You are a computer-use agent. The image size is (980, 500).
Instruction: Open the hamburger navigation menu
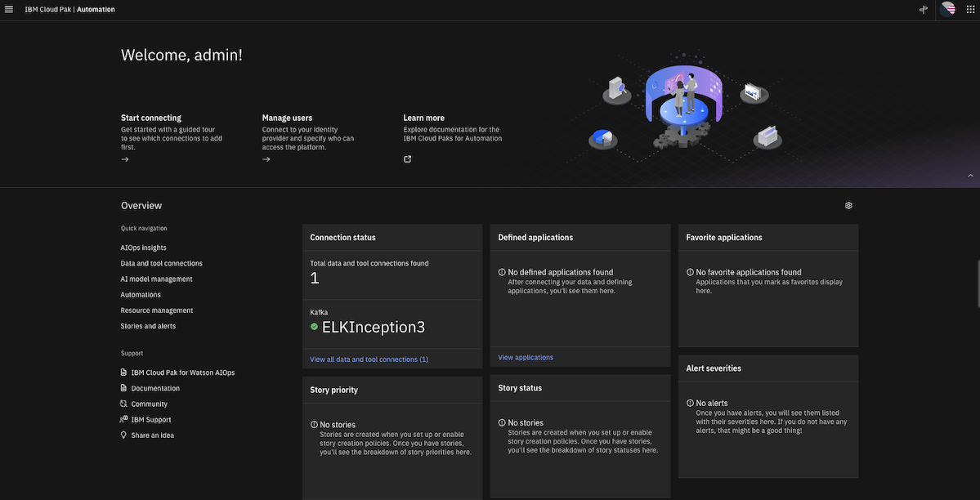pos(9,10)
